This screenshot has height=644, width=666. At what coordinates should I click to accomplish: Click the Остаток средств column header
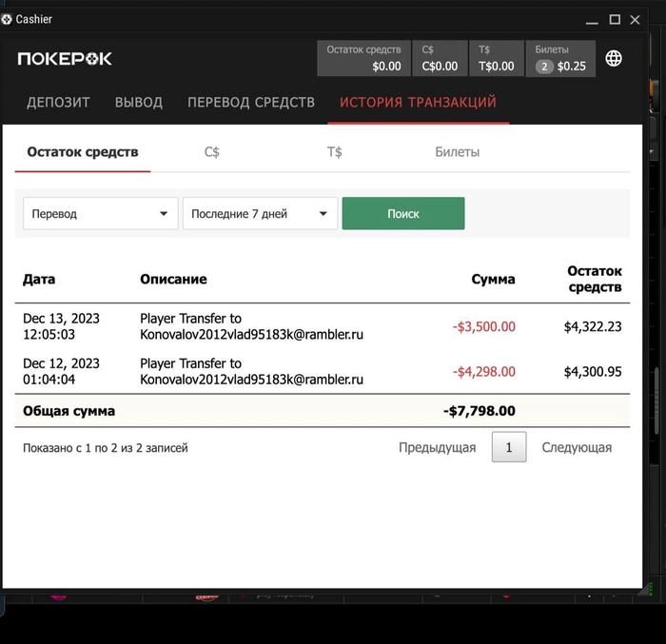(x=595, y=279)
